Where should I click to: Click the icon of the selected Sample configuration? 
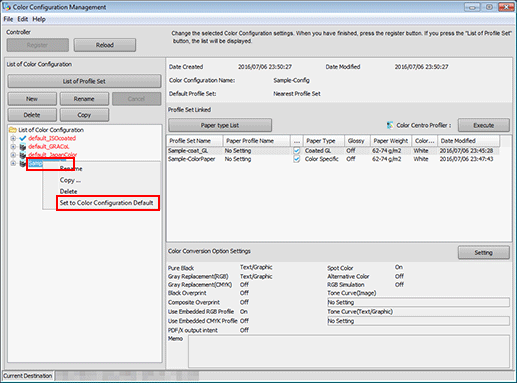click(23, 163)
